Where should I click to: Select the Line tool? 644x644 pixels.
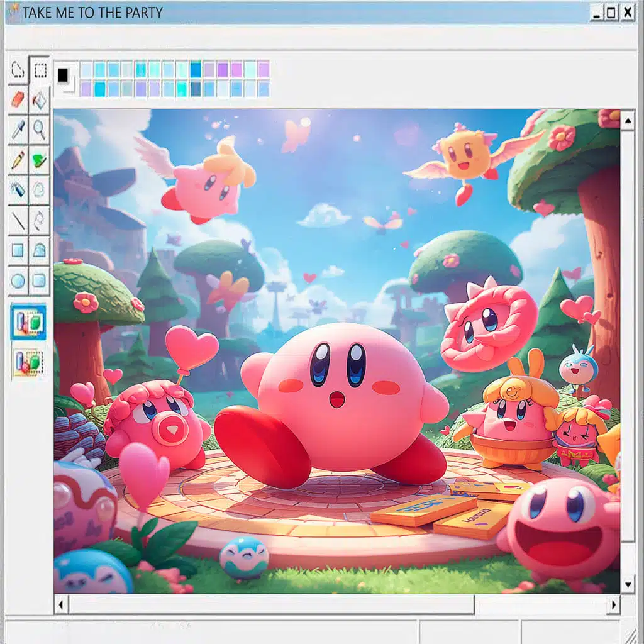click(18, 220)
